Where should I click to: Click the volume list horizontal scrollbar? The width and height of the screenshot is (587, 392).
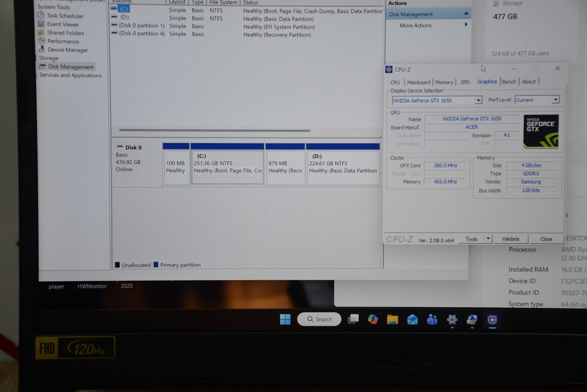pos(214,130)
